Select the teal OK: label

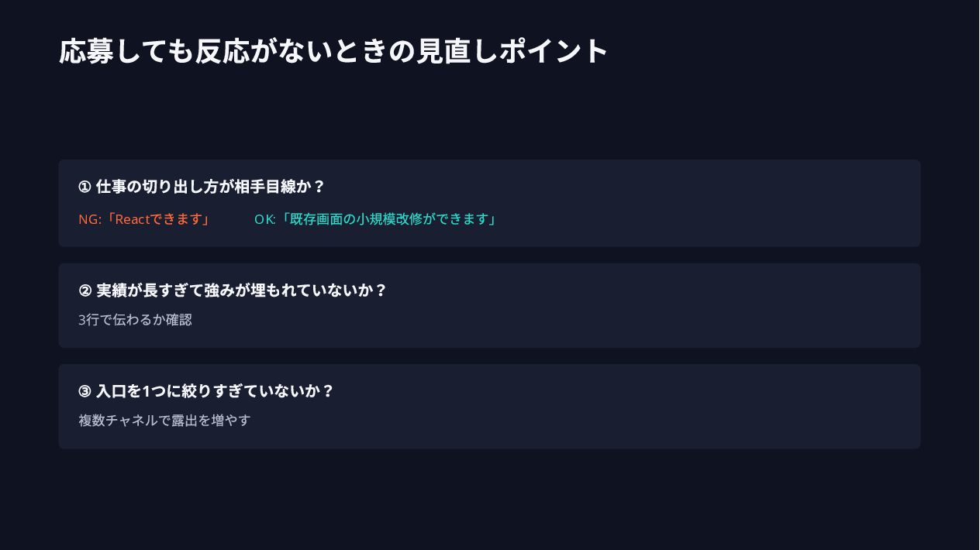tap(265, 219)
